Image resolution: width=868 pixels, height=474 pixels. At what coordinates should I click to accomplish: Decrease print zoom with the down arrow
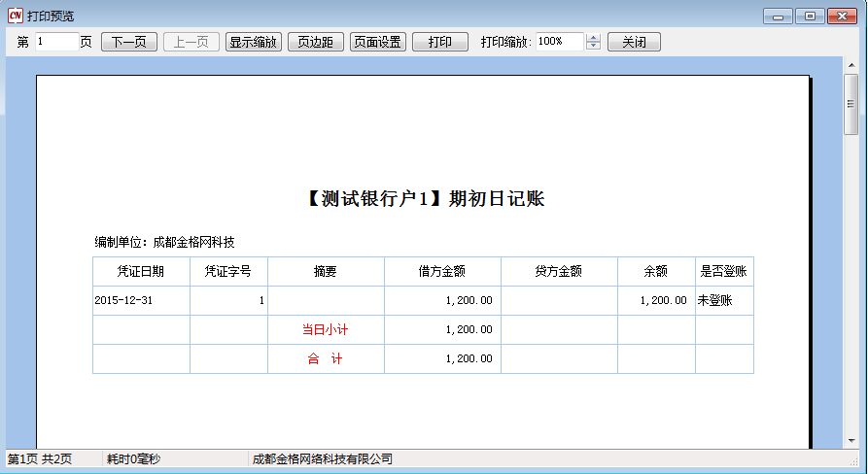pos(594,47)
